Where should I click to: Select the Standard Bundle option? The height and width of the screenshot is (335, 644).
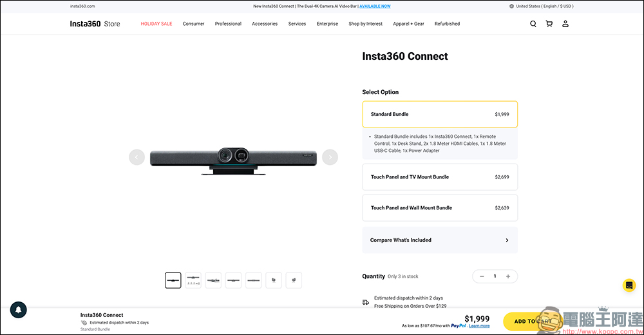[x=440, y=114]
